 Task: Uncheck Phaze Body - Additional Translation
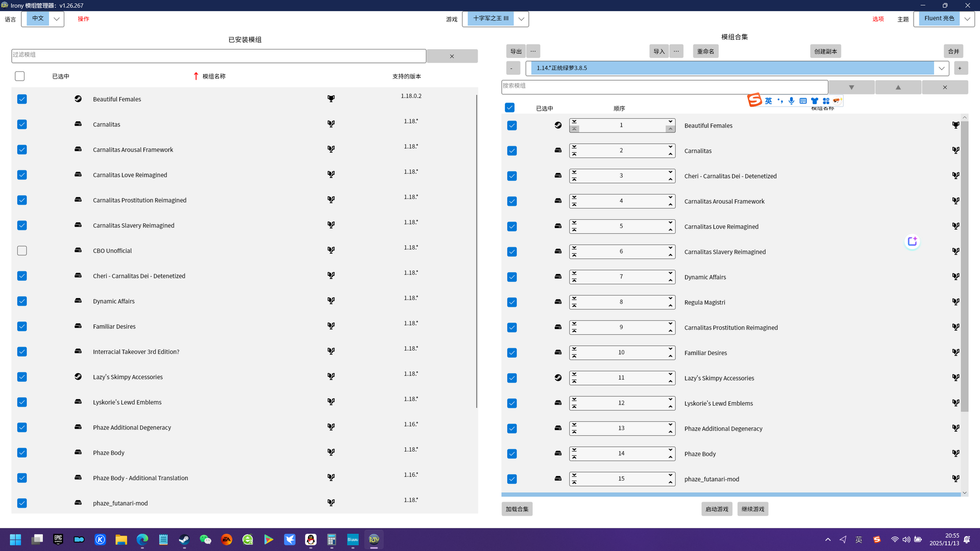pos(22,478)
